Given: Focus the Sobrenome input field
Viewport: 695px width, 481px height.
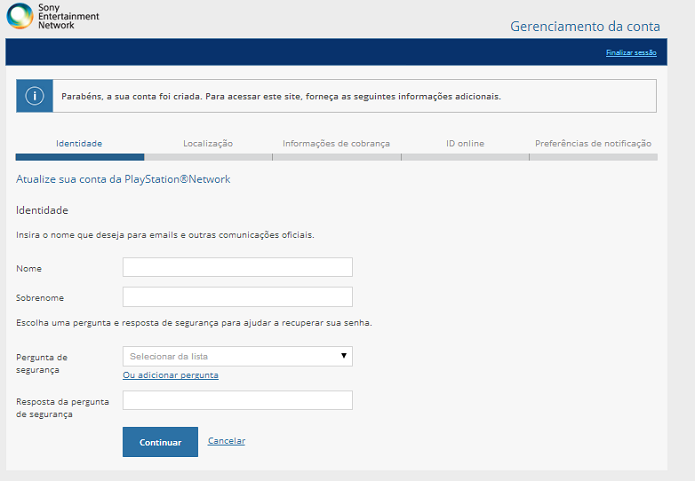Looking at the screenshot, I should [238, 297].
